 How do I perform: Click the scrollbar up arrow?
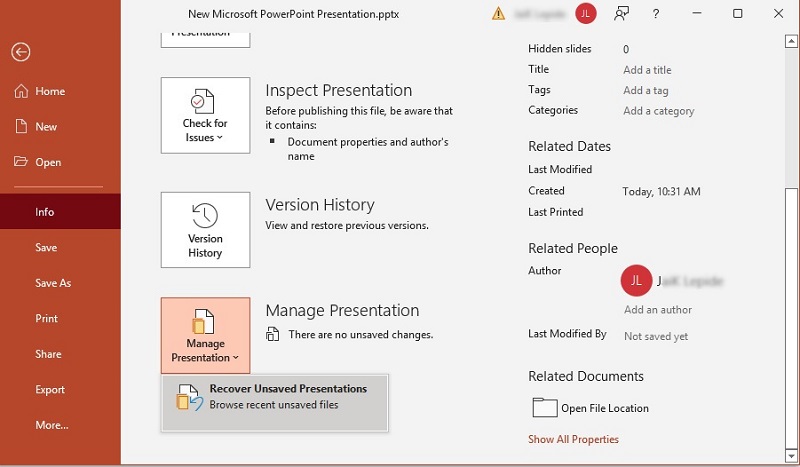click(x=791, y=41)
